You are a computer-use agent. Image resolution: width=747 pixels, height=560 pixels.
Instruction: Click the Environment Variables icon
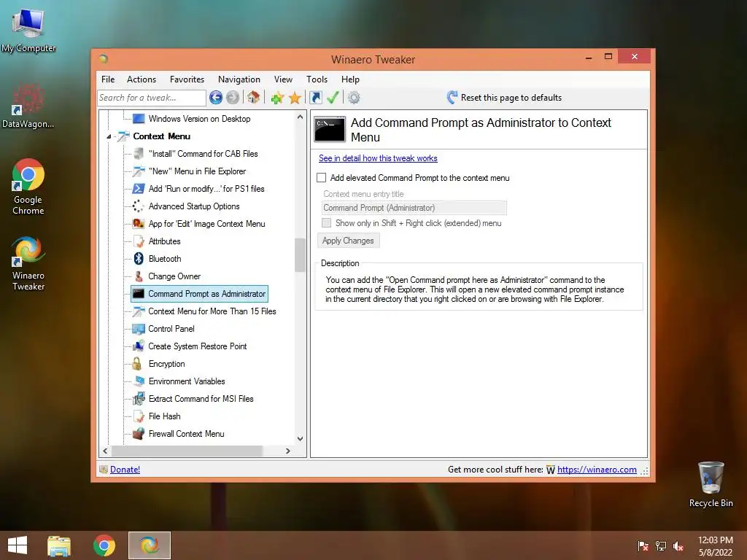tap(139, 381)
